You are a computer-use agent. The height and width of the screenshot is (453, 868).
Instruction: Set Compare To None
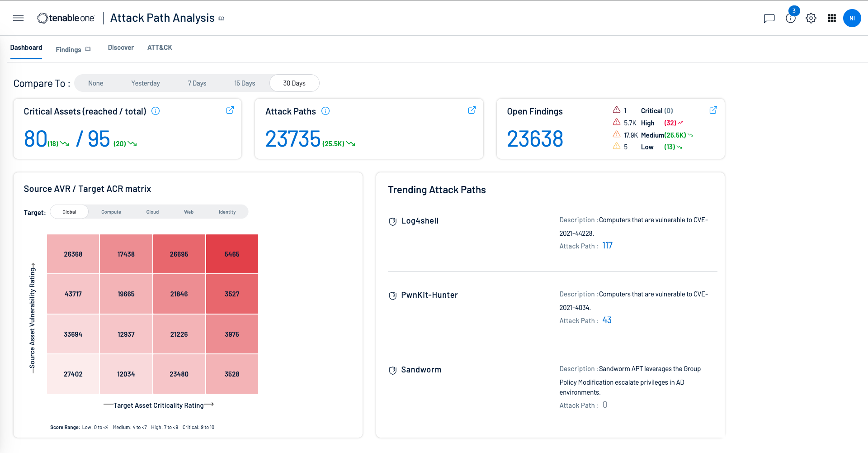(96, 83)
